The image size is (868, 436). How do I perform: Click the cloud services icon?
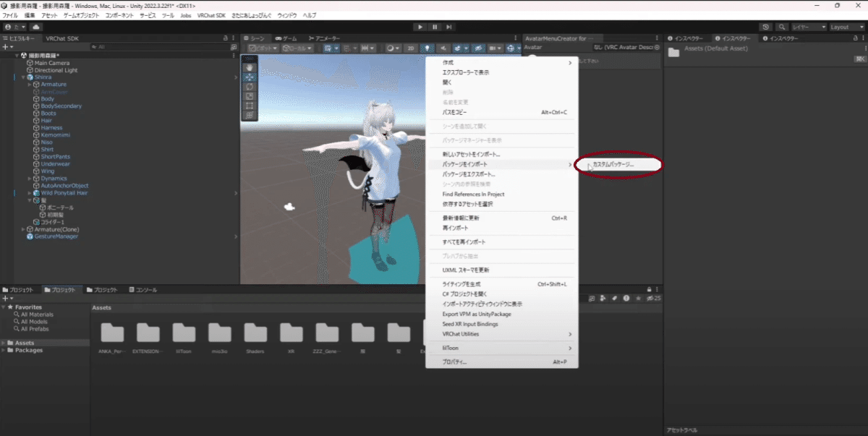click(x=36, y=27)
